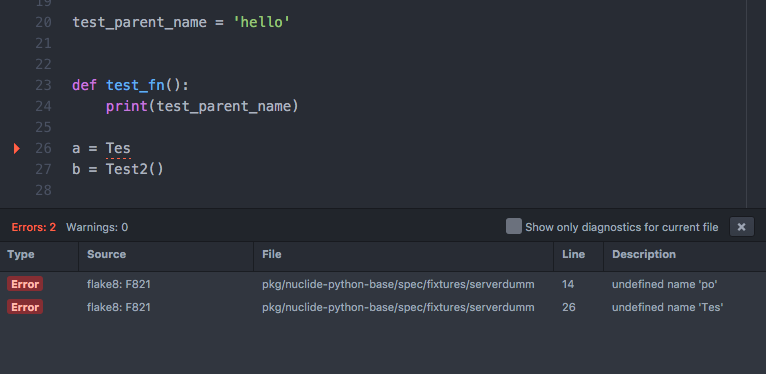Open the undefined name 'po' diagnostic row
The image size is (766, 374).
click(383, 284)
